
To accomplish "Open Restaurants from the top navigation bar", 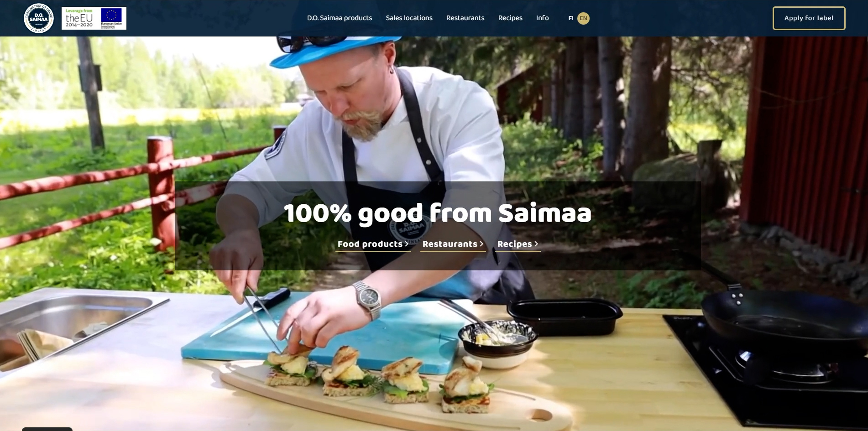I will click(x=465, y=18).
